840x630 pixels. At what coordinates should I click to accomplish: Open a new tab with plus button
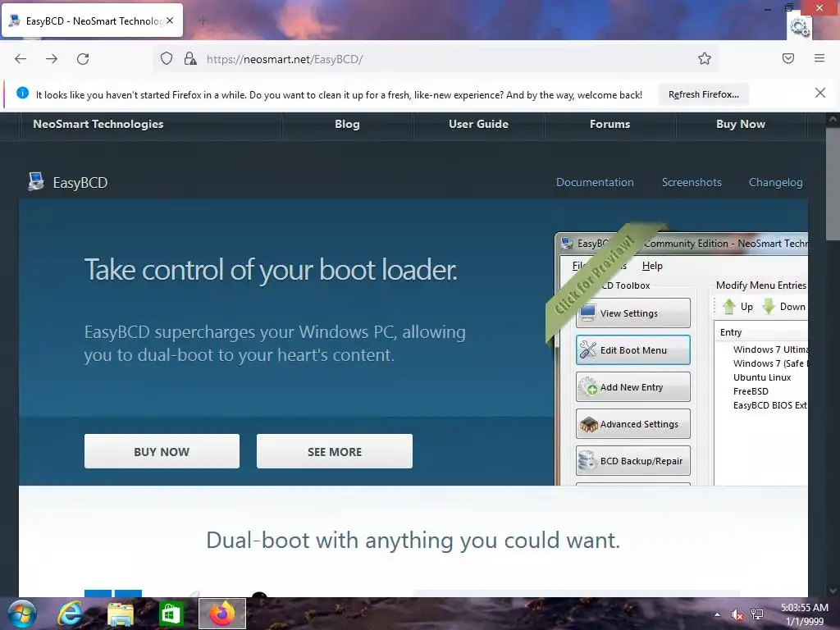pos(203,21)
